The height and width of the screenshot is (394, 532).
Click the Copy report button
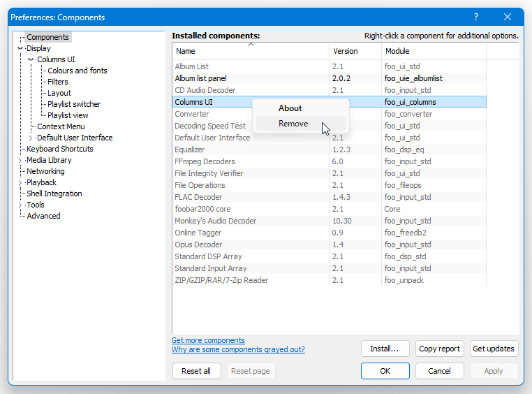pos(439,349)
